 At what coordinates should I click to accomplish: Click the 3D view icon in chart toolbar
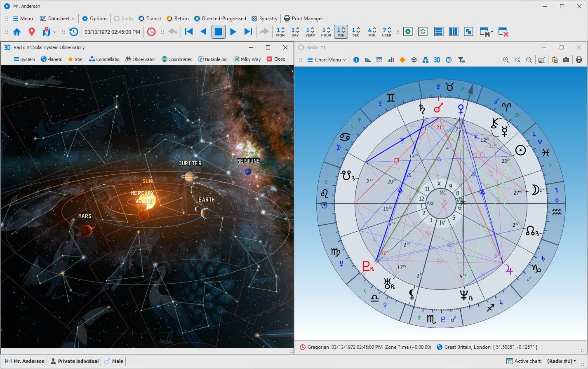(437, 60)
